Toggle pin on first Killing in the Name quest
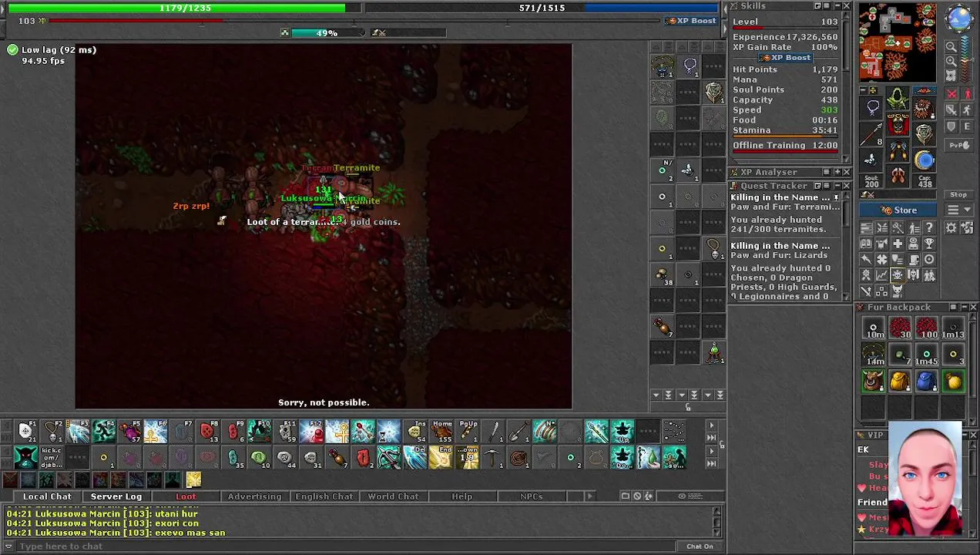The width and height of the screenshot is (980, 555). 837,197
